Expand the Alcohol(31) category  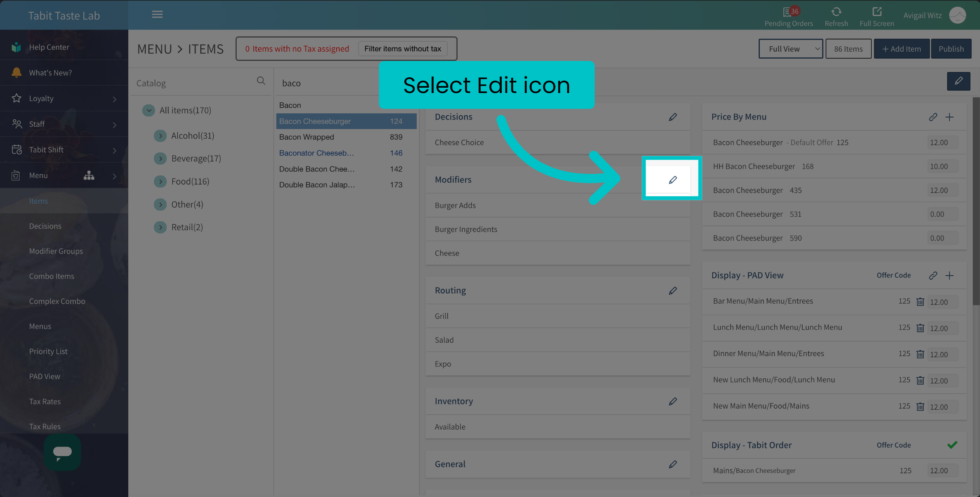[160, 136]
